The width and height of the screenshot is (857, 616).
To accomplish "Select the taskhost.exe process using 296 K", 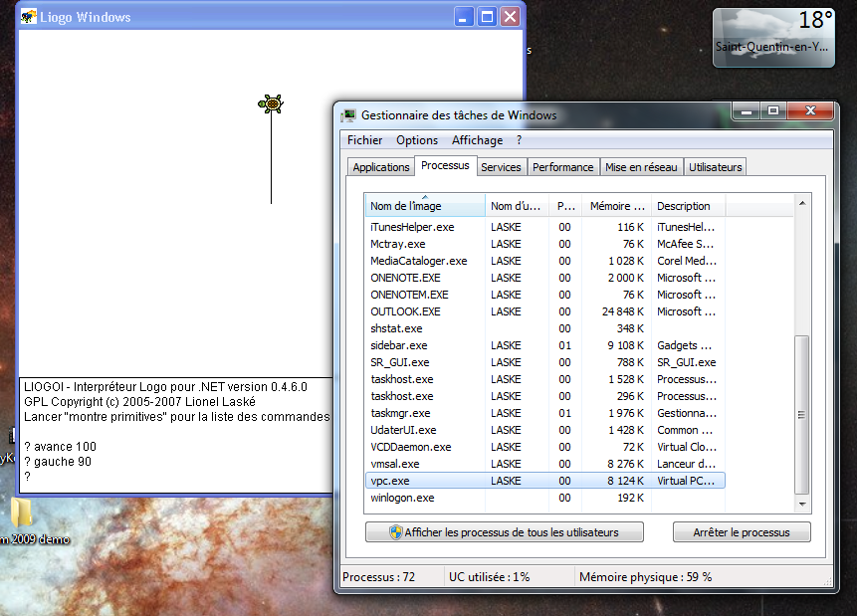I will (x=544, y=396).
